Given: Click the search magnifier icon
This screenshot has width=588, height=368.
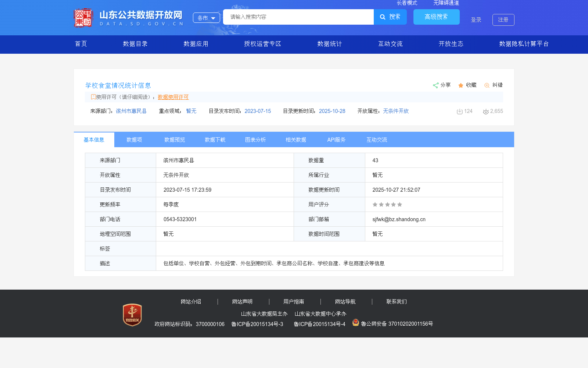Looking at the screenshot, I should (382, 17).
